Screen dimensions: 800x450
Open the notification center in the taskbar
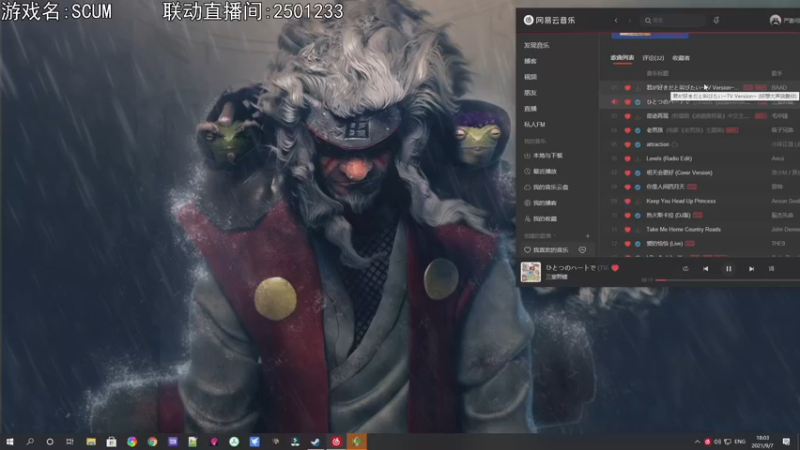coord(786,442)
